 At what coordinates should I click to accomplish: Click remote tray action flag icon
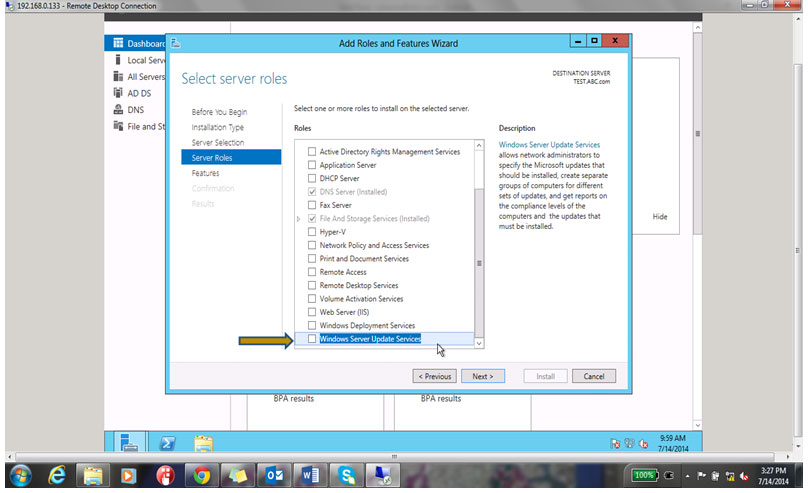pos(615,444)
